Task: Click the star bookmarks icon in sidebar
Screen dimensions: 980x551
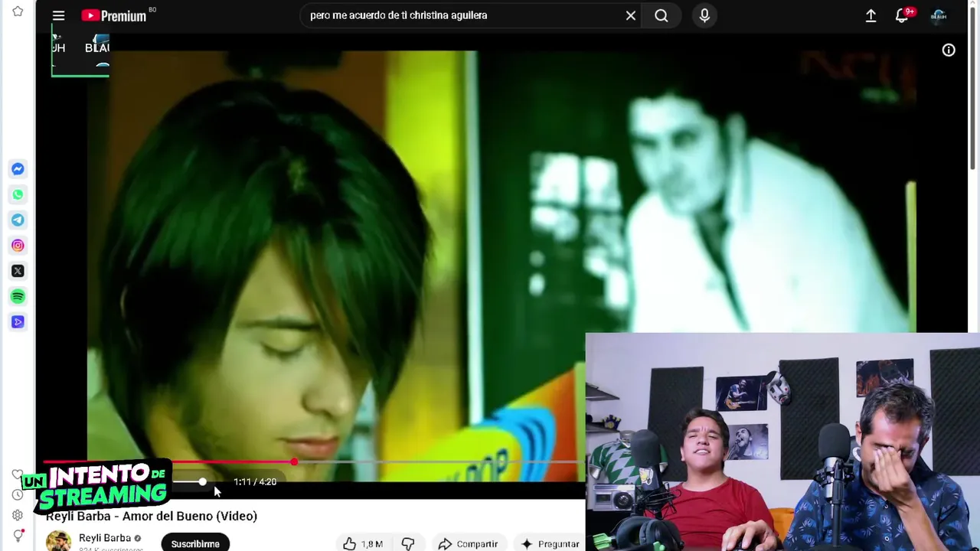Action: [x=18, y=11]
